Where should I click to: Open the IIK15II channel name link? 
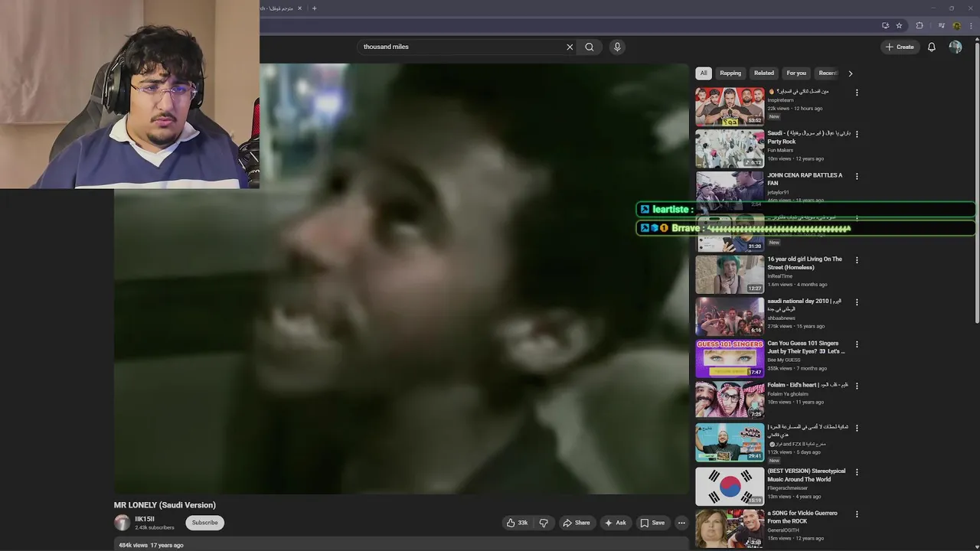click(145, 519)
